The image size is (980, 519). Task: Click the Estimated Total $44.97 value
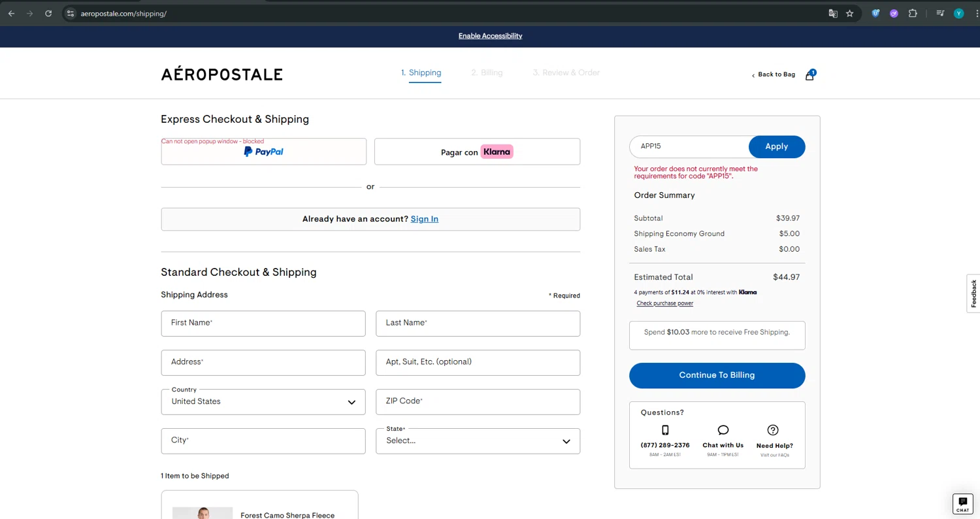787,277
